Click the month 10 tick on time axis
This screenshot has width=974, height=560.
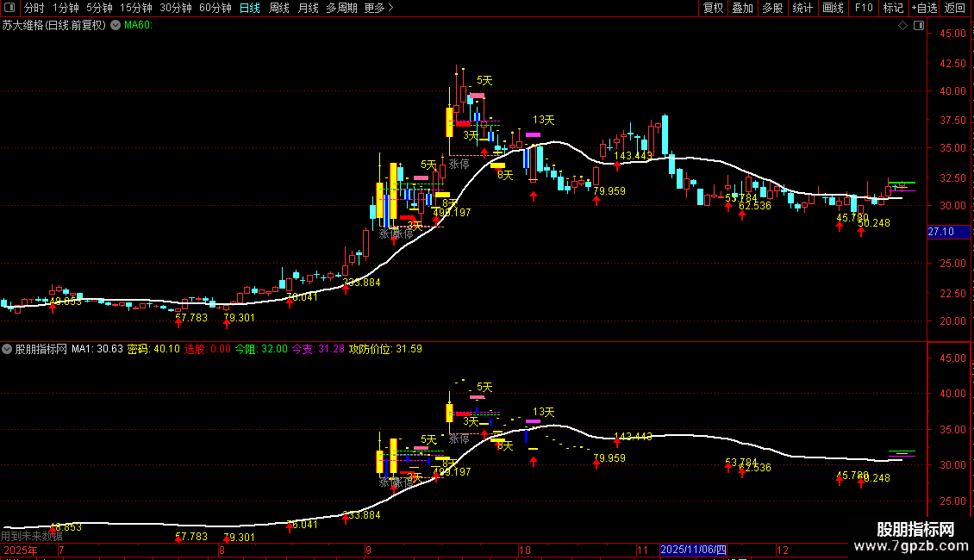(525, 551)
